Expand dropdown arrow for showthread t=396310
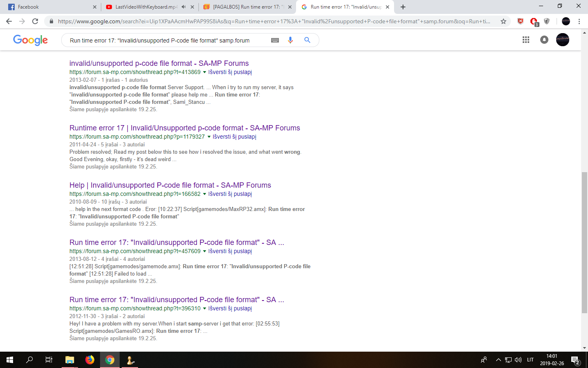This screenshot has height=368, width=588. [x=205, y=309]
